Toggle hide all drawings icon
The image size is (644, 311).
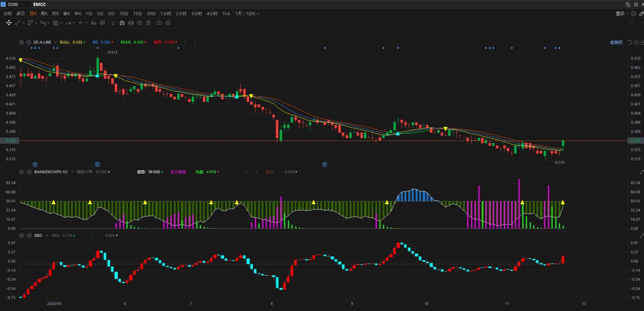coord(140,23)
